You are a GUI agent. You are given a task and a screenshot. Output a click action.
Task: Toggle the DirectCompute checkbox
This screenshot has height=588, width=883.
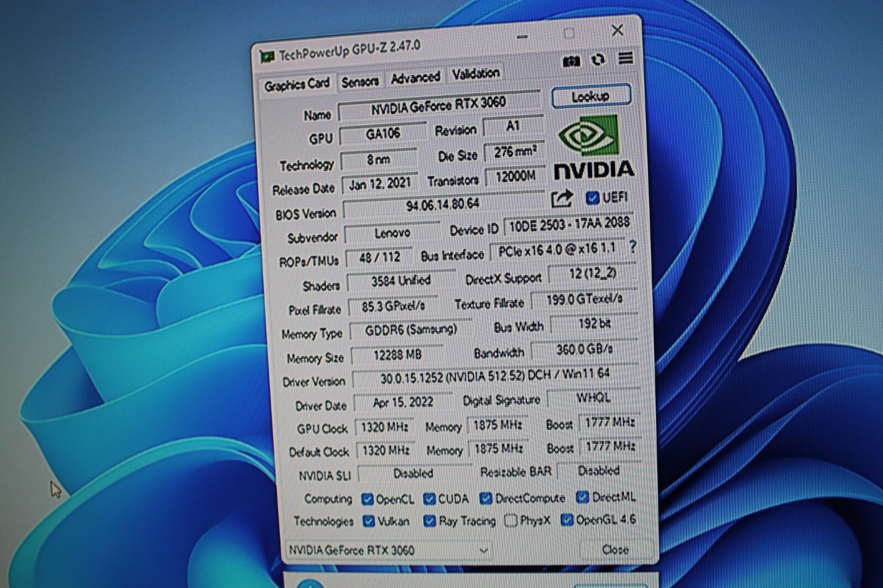486,499
